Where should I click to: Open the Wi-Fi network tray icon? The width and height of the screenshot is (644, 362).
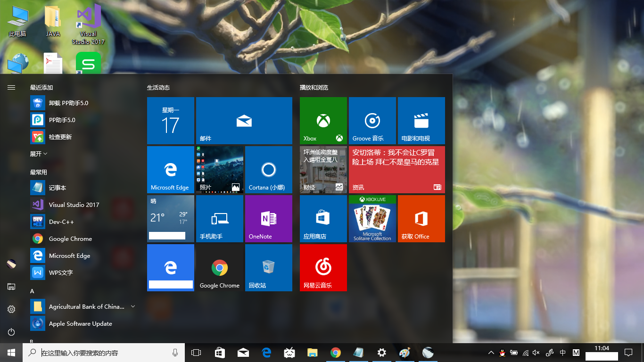click(526, 353)
